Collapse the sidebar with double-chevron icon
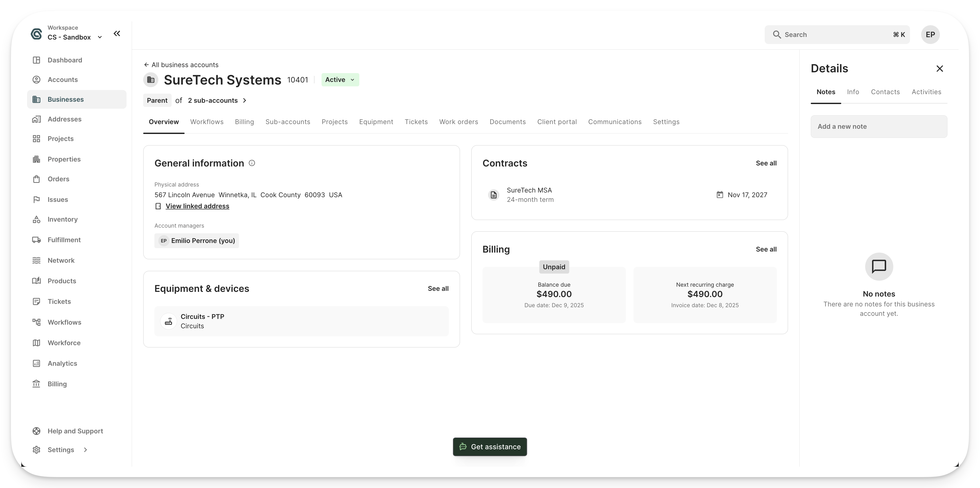 pyautogui.click(x=117, y=34)
